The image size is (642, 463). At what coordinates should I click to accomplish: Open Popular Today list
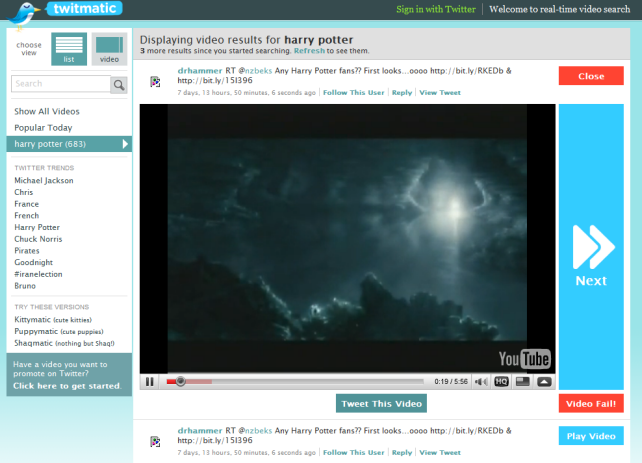(x=43, y=128)
